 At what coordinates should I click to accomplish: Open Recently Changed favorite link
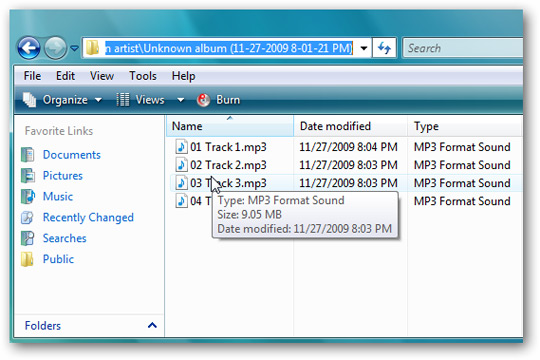point(88,217)
